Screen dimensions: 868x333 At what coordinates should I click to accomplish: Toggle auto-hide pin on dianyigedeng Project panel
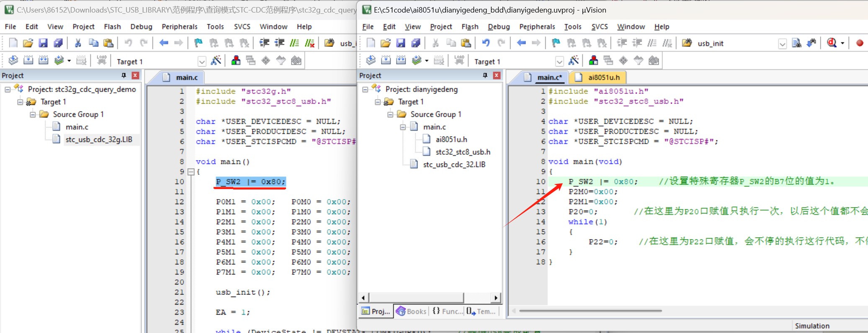tap(485, 75)
